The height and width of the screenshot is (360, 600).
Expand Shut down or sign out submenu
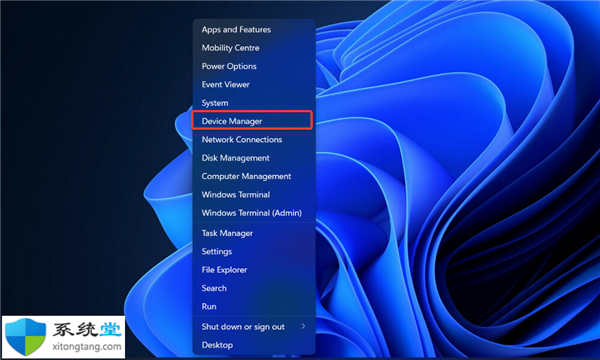click(254, 327)
